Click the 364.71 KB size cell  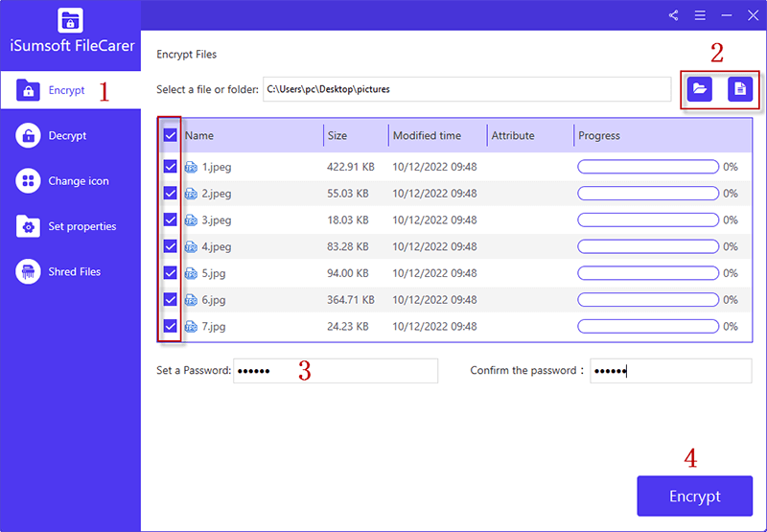[x=351, y=299]
